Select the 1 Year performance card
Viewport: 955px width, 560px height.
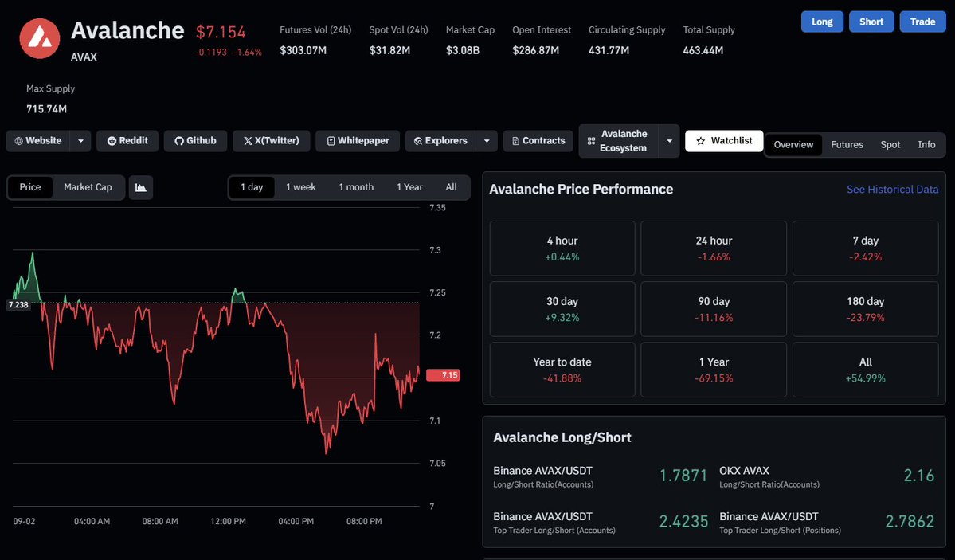tap(713, 370)
